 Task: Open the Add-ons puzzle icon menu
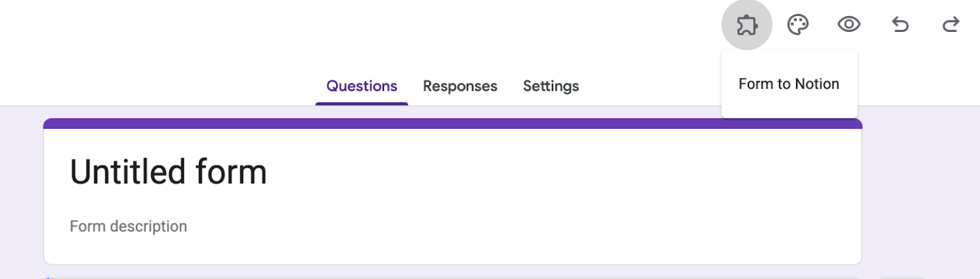click(x=746, y=25)
